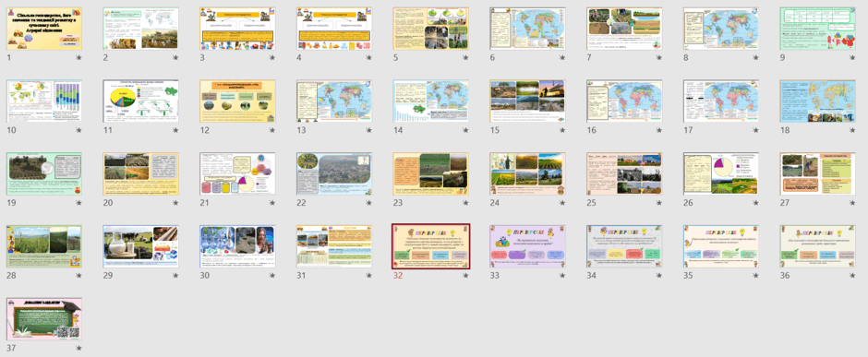Select slide 20 thumbnail
This screenshot has width=868, height=357.
(x=141, y=173)
